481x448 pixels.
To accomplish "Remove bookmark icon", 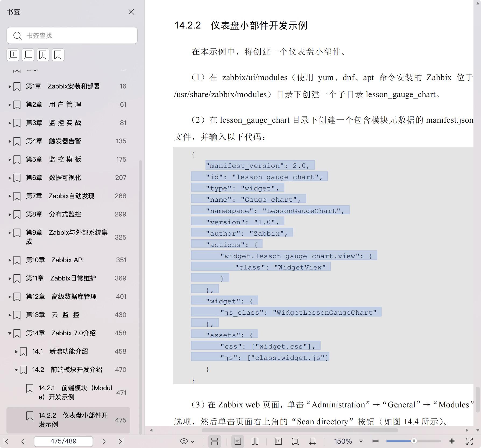I will point(58,55).
